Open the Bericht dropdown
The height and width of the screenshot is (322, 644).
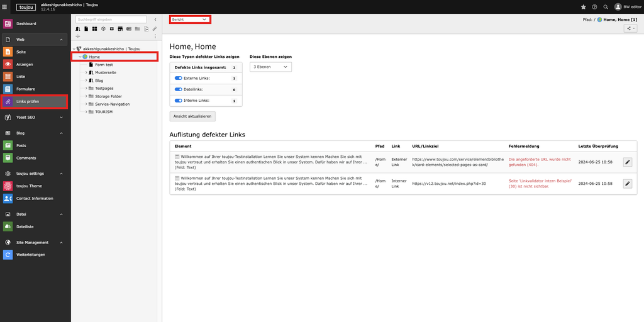pyautogui.click(x=189, y=19)
